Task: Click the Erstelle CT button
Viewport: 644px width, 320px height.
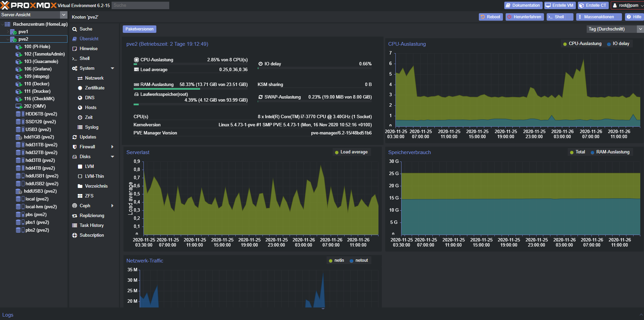Action: (x=593, y=5)
